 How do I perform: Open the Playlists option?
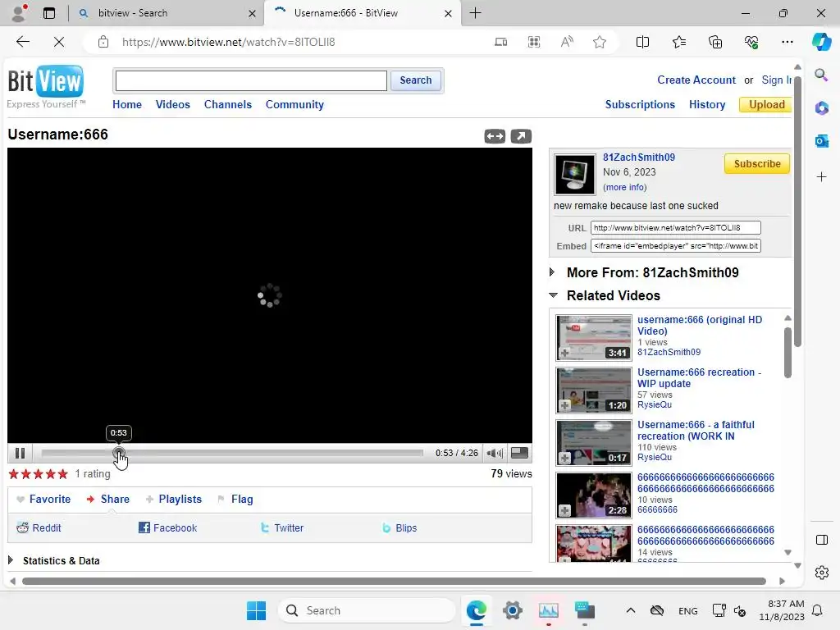coord(174,499)
